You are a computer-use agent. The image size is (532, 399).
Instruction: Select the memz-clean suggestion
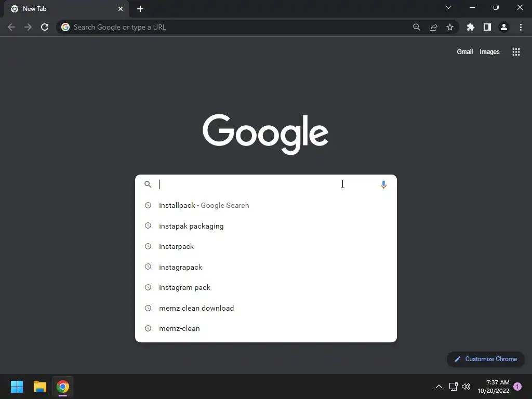266,328
